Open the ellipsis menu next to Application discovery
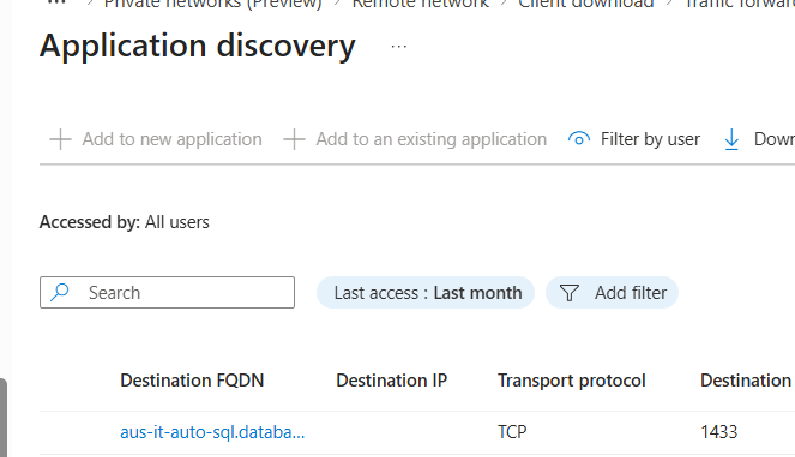This screenshot has height=457, width=795. 399,46
